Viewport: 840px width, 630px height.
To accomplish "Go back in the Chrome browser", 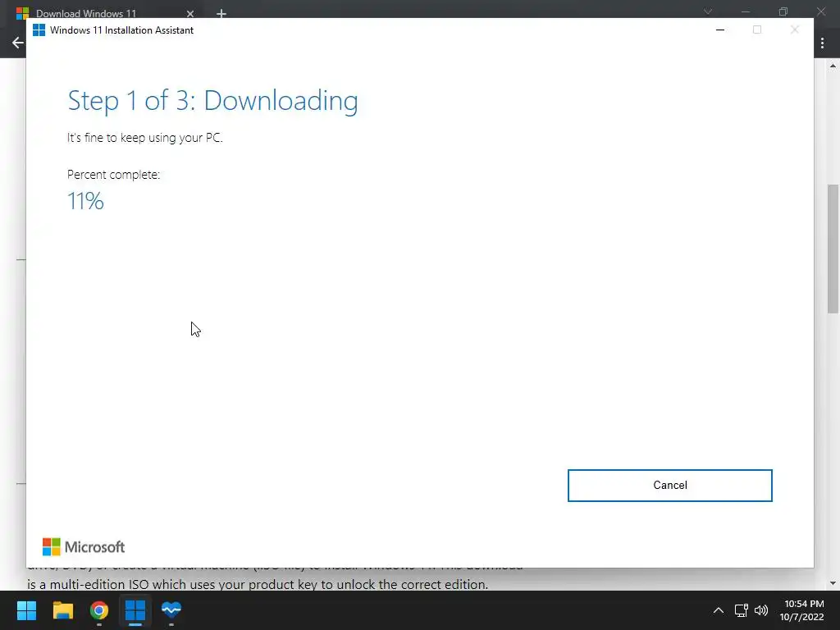I will pos(18,43).
